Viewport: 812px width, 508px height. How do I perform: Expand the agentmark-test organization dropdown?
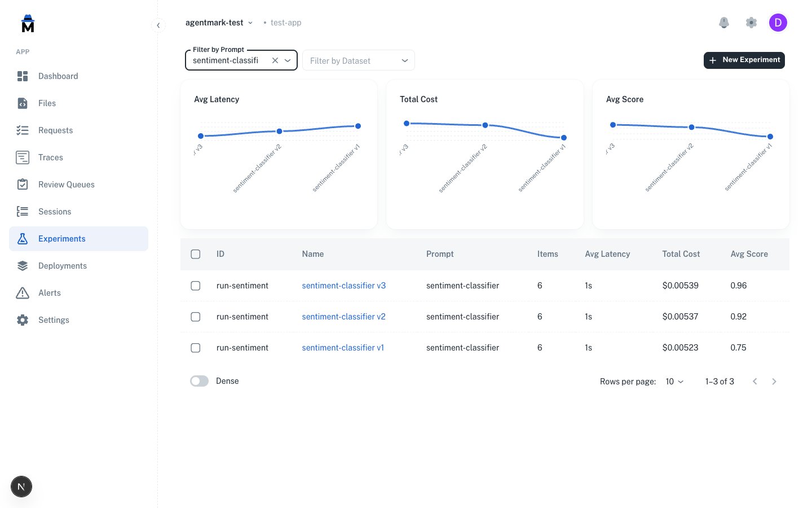point(219,23)
